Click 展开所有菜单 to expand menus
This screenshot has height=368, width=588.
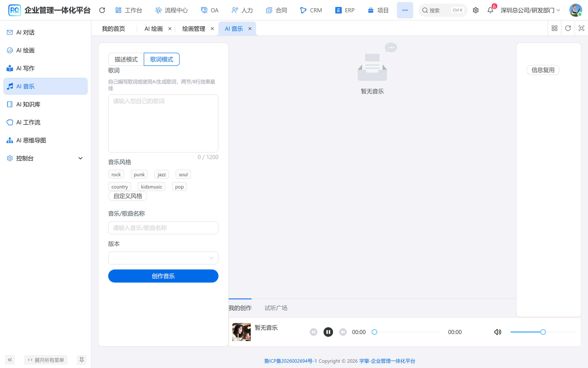[x=46, y=360]
